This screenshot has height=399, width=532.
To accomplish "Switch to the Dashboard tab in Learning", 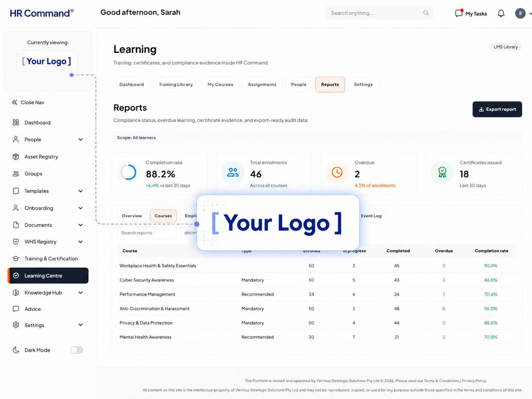I will pos(132,85).
